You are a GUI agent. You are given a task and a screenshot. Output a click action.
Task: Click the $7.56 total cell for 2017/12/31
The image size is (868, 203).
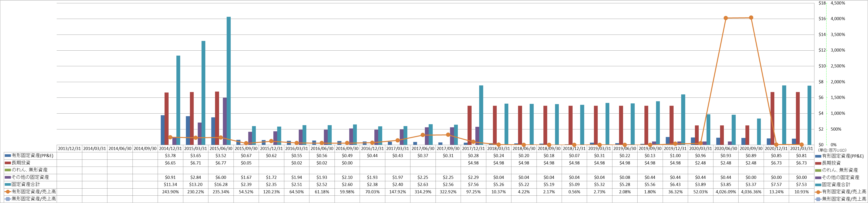pyautogui.click(x=473, y=185)
